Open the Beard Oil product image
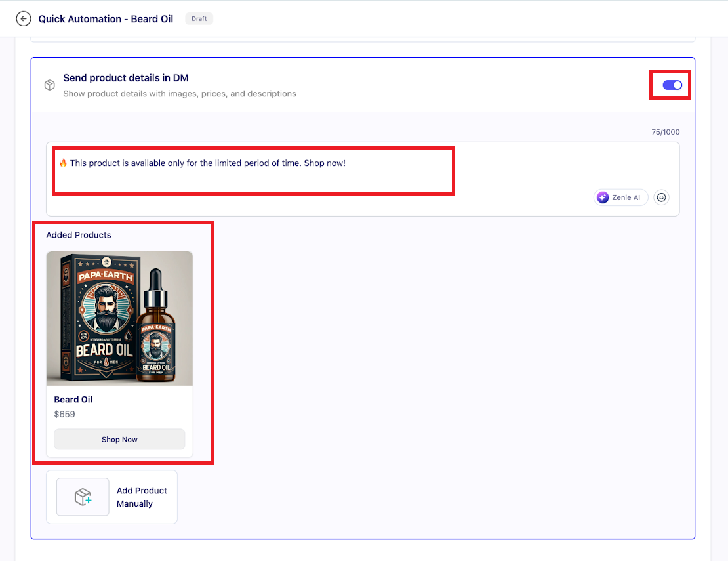The height and width of the screenshot is (561, 728). click(119, 319)
